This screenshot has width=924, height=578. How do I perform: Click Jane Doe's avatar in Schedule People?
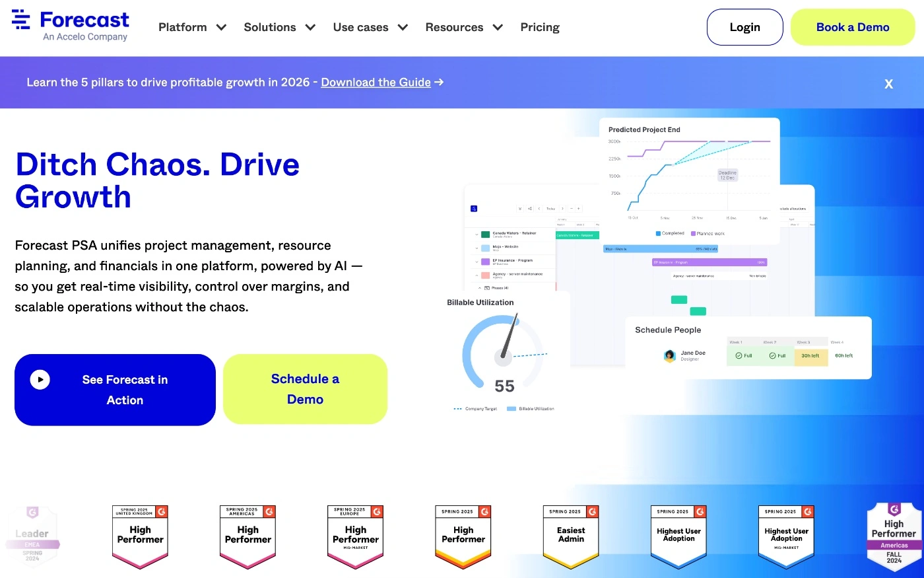coord(670,356)
